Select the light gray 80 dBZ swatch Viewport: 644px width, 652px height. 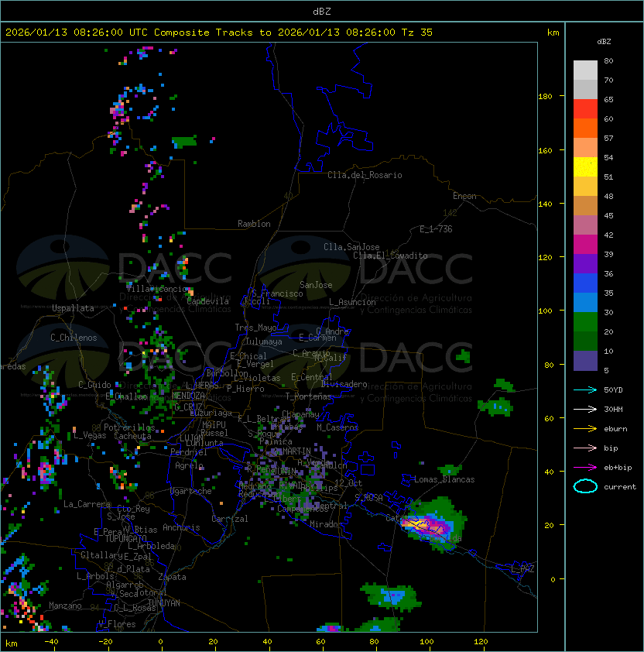(x=585, y=70)
